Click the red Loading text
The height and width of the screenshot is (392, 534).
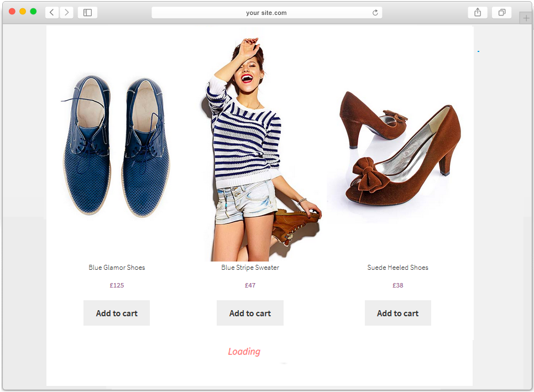pos(244,352)
